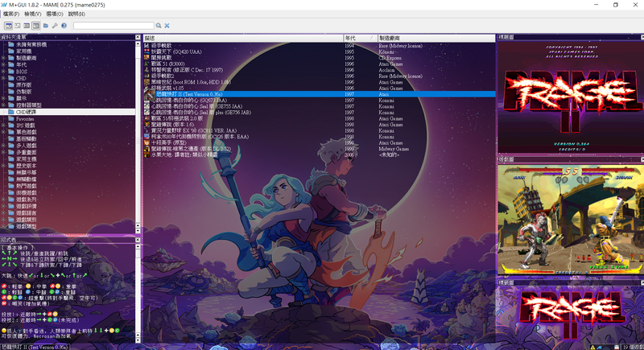
Task: Expand the CHD tree folder
Action: pyautogui.click(x=4, y=78)
